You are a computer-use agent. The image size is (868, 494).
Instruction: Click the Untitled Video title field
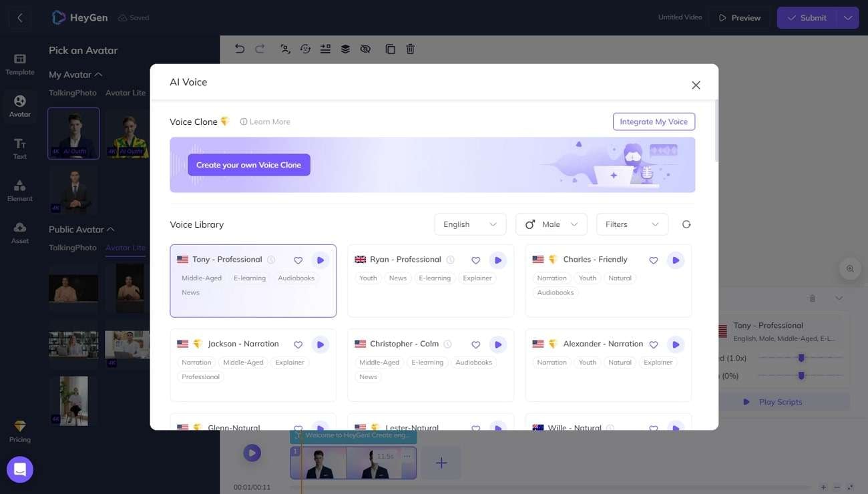(x=680, y=17)
